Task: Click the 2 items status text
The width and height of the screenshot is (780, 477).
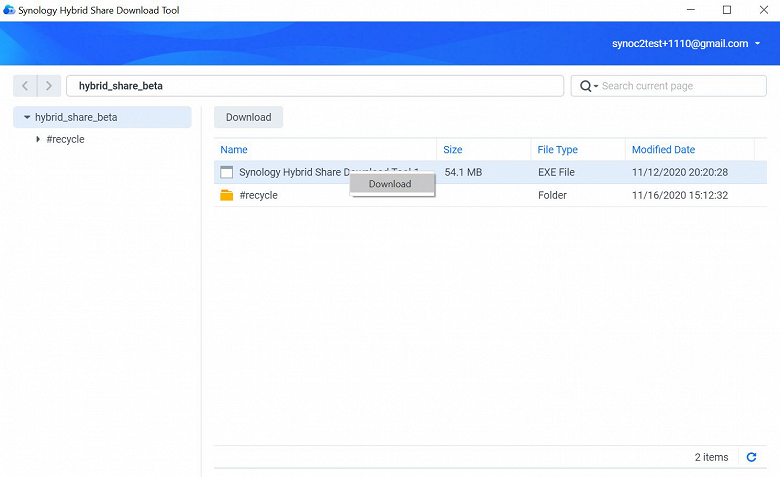Action: [x=711, y=457]
